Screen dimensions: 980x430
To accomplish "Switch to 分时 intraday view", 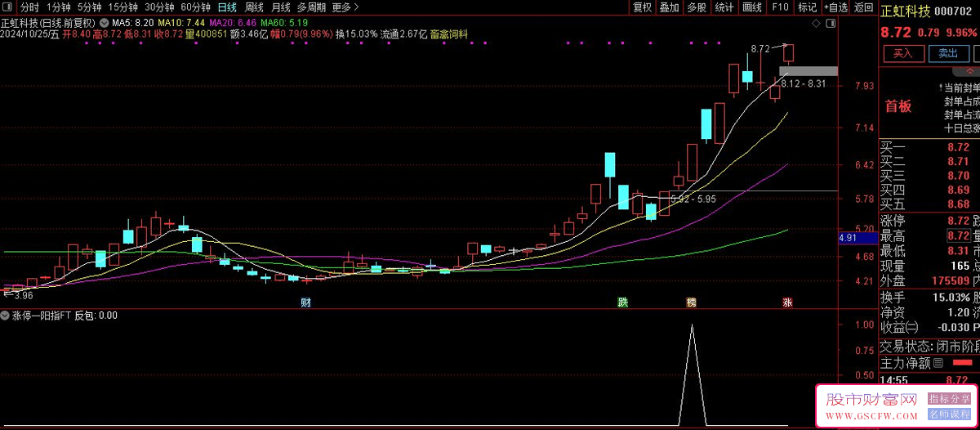I will point(29,7).
